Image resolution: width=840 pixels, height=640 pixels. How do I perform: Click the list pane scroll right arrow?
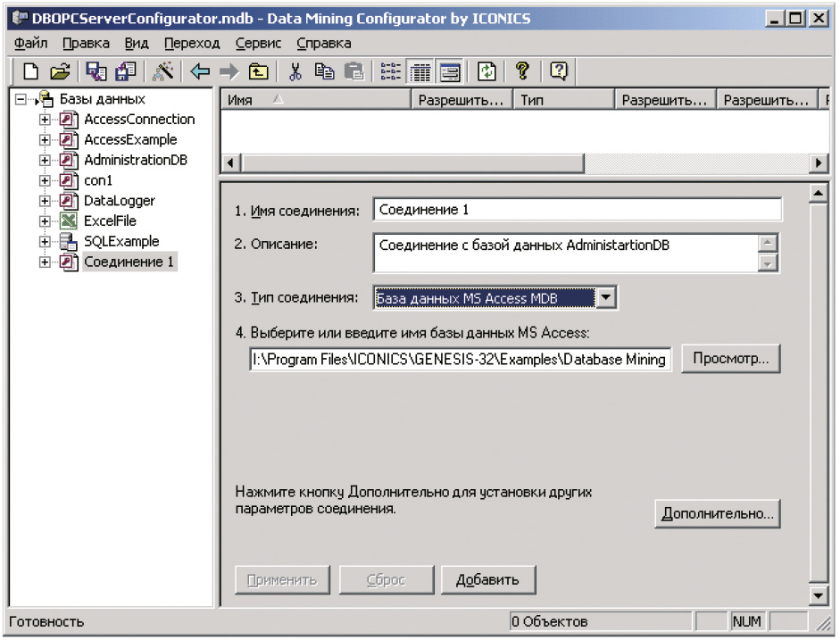pos(819,162)
